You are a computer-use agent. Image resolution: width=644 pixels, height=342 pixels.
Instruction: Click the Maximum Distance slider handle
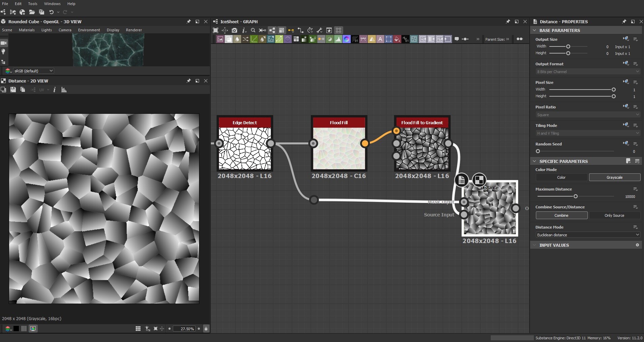(576, 196)
